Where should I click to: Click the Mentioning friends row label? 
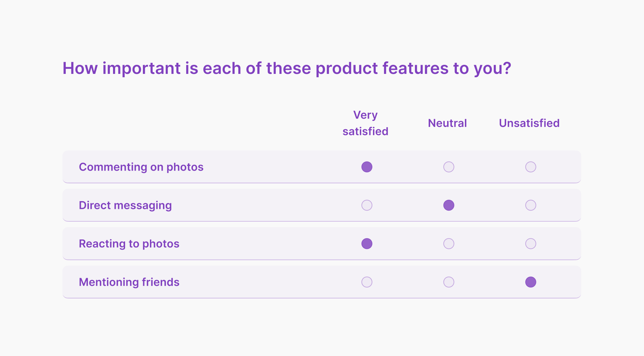click(x=129, y=282)
